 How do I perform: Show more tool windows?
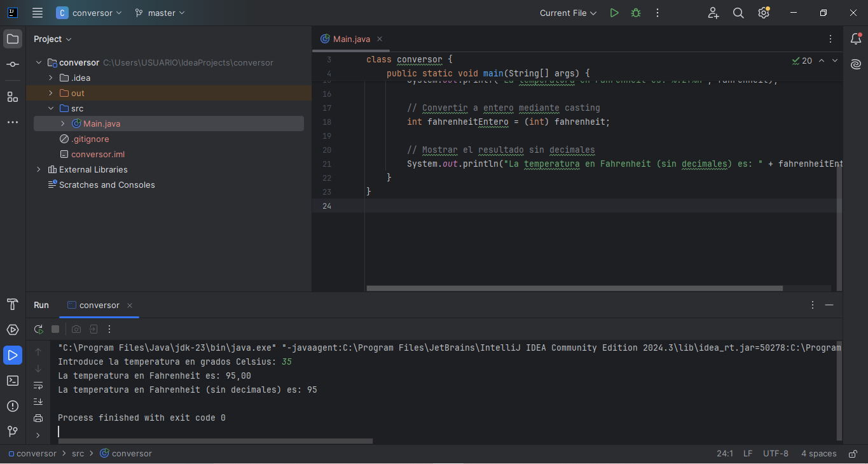tap(13, 122)
